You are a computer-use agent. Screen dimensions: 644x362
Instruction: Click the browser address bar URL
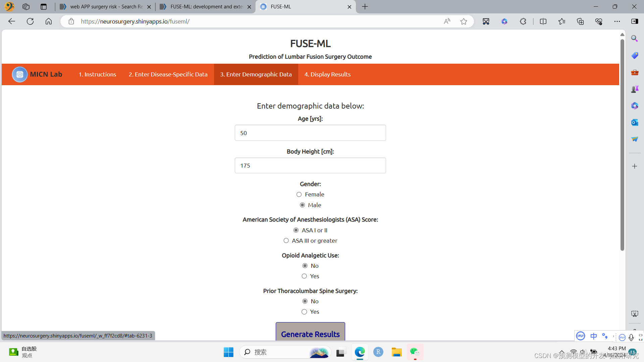tap(135, 21)
